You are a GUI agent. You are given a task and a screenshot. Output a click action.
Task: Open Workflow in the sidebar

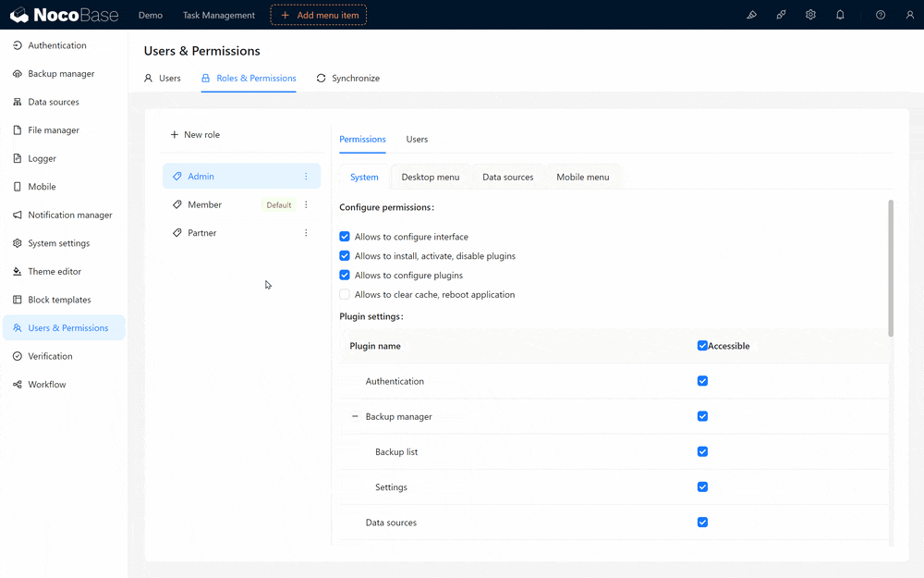point(65,385)
